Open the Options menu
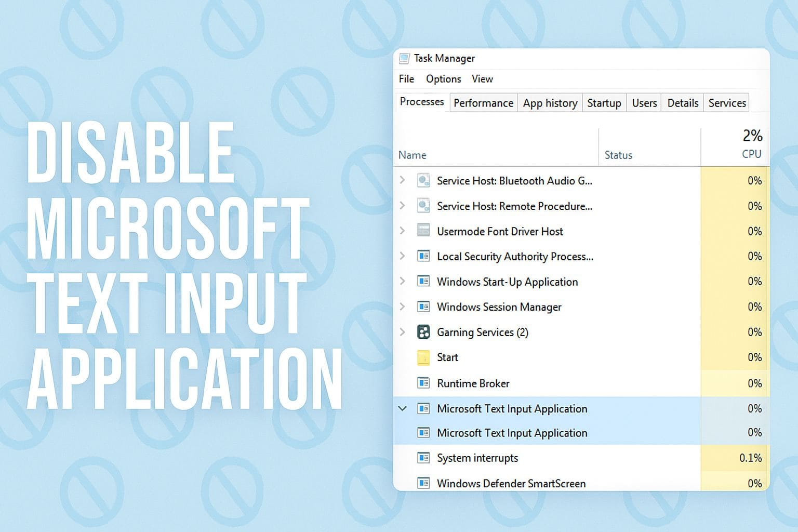 [x=443, y=78]
